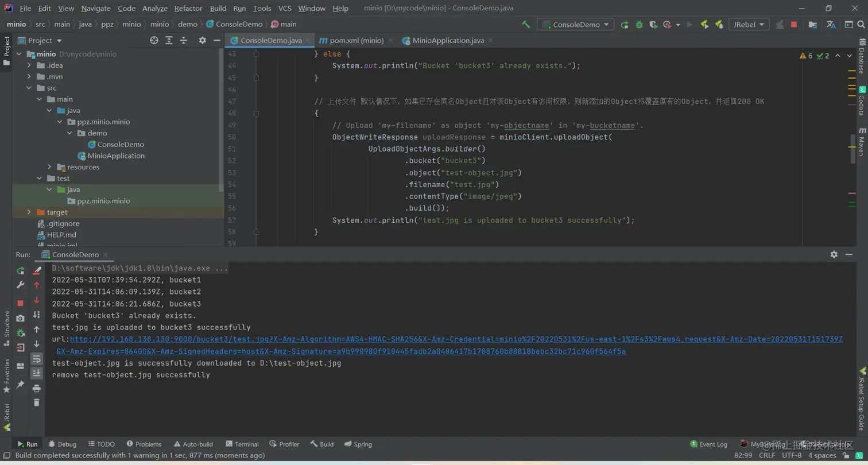Viewport: 868px width, 465px height.
Task: Click the Debug bug icon in toolbar
Action: [x=639, y=25]
